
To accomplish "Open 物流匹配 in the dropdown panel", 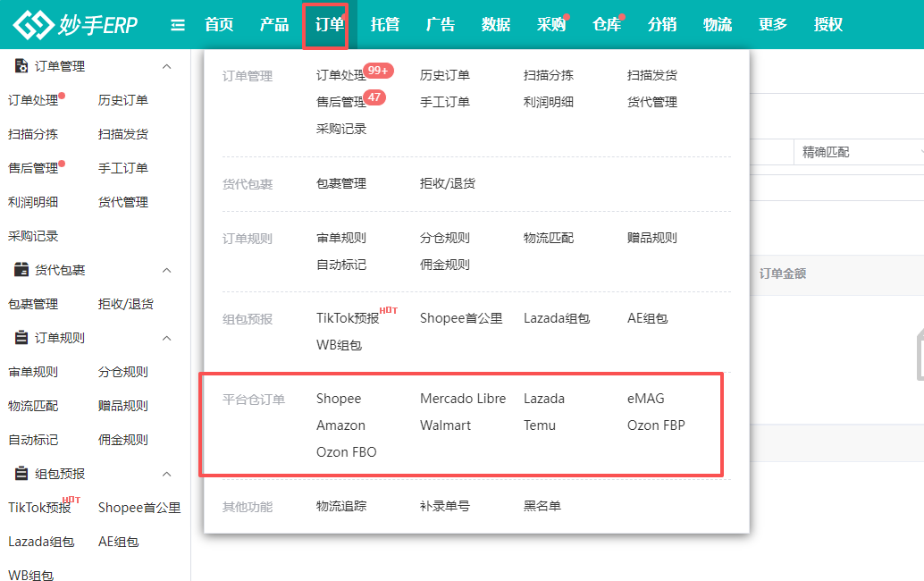I will point(549,238).
